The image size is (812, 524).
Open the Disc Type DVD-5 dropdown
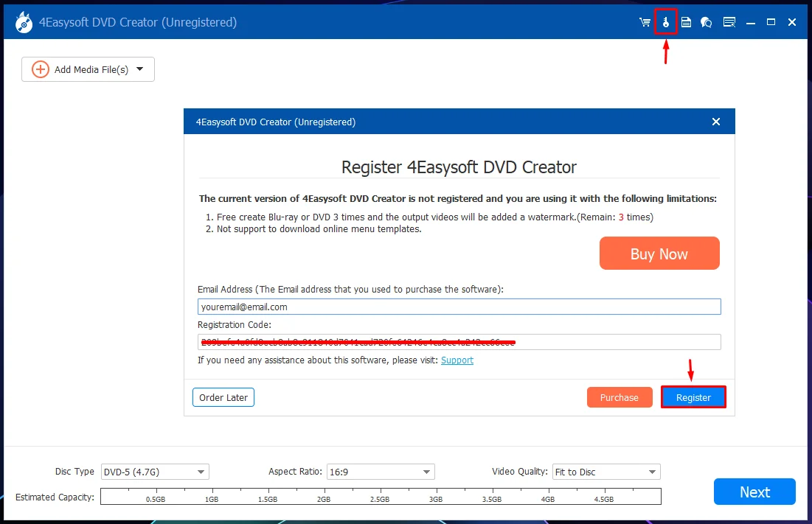155,472
